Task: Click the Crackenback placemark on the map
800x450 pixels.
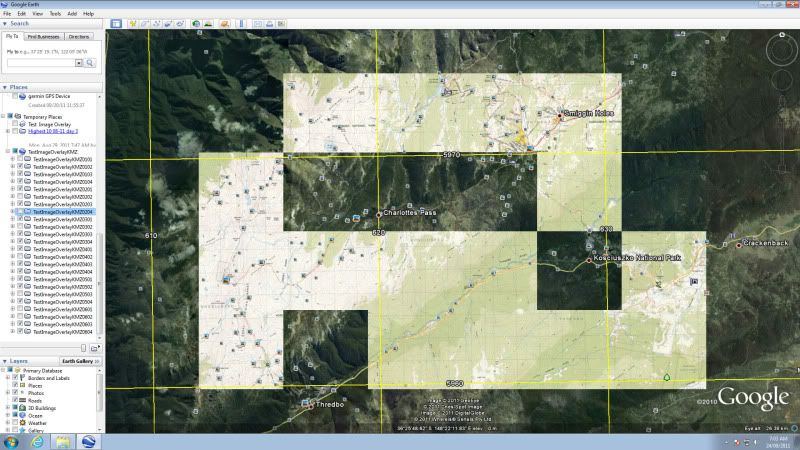Action: click(x=739, y=245)
